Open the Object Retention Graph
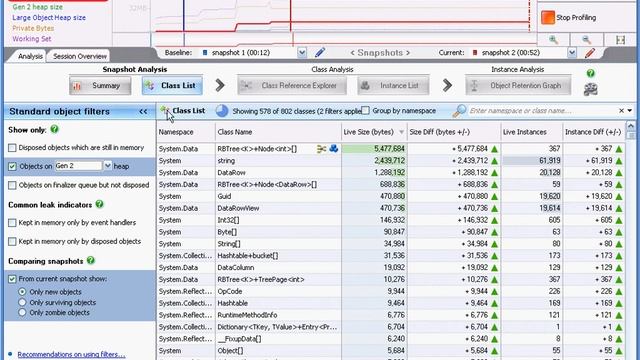The image size is (640, 360). 518,85
